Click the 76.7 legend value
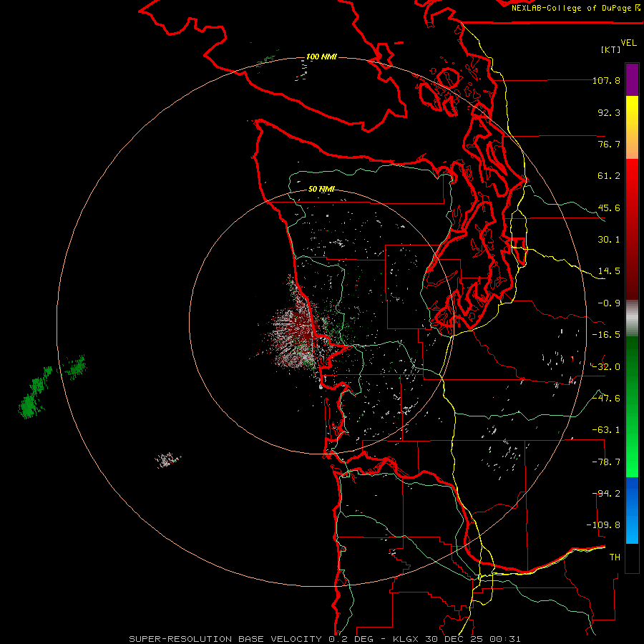 click(x=609, y=144)
